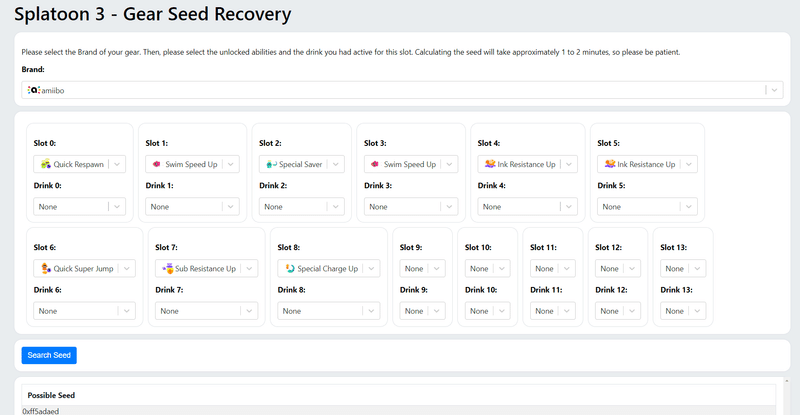Click the Special Saver icon in Slot 2
Image resolution: width=800 pixels, height=415 pixels.
271,164
